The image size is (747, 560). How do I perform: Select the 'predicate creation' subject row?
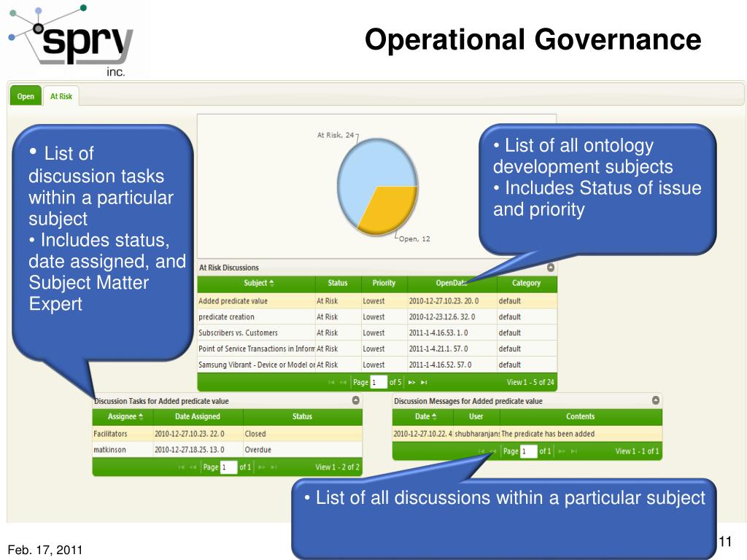pos(377,317)
